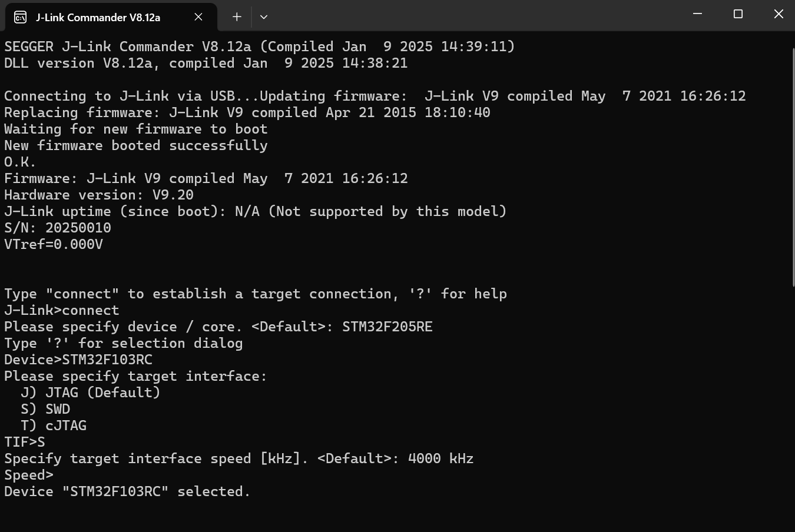Screen dimensions: 795x532
Task: Click the "J-Link>connect" command line
Action: (x=61, y=310)
